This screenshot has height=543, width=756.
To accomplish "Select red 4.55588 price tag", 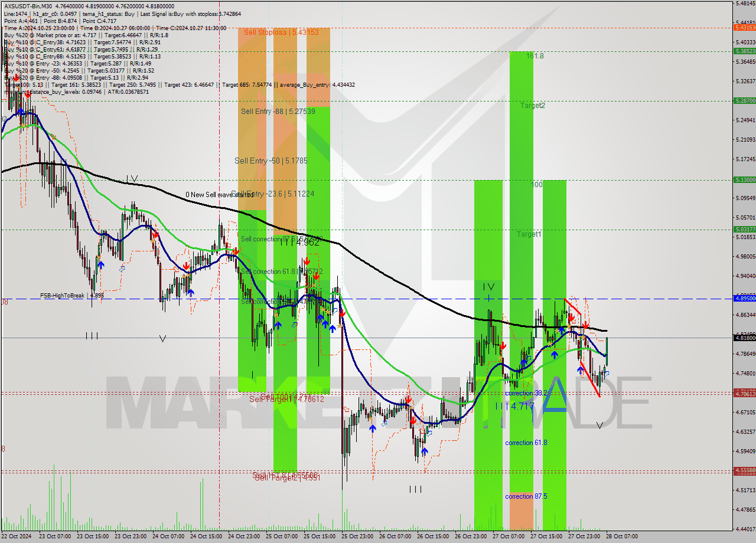I will [x=744, y=471].
